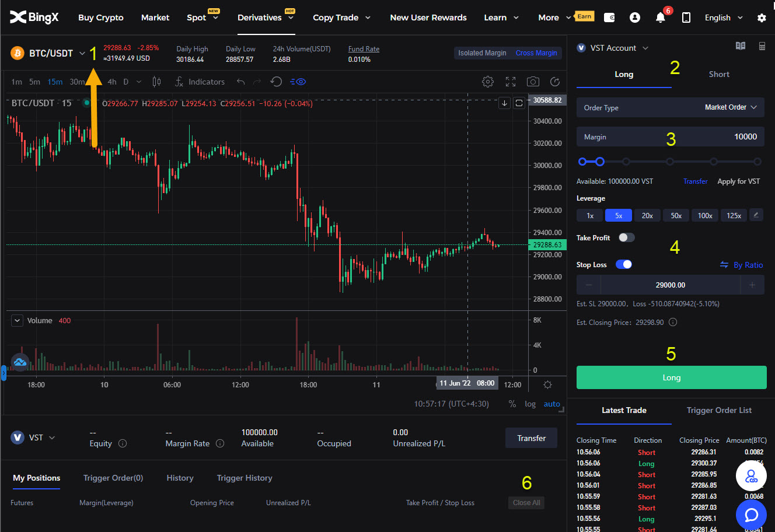
Task: Toggle the chart eye visibility icon
Action: 298,82
